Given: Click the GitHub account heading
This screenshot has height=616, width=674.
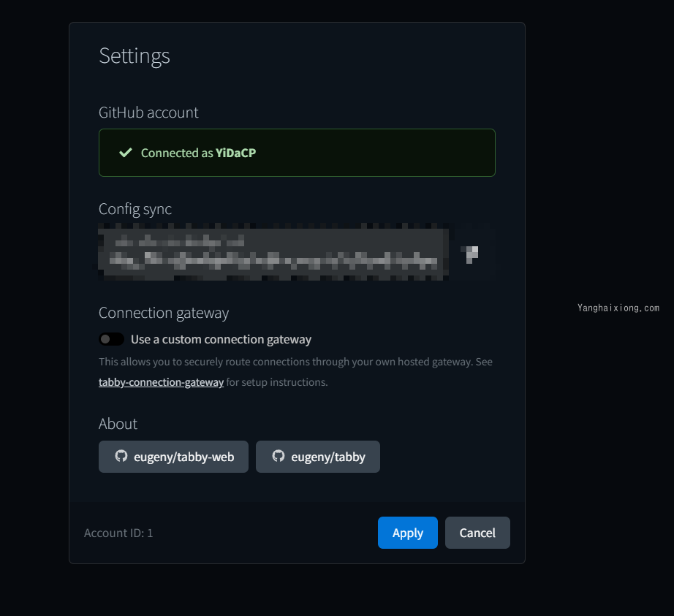Looking at the screenshot, I should click(x=148, y=113).
